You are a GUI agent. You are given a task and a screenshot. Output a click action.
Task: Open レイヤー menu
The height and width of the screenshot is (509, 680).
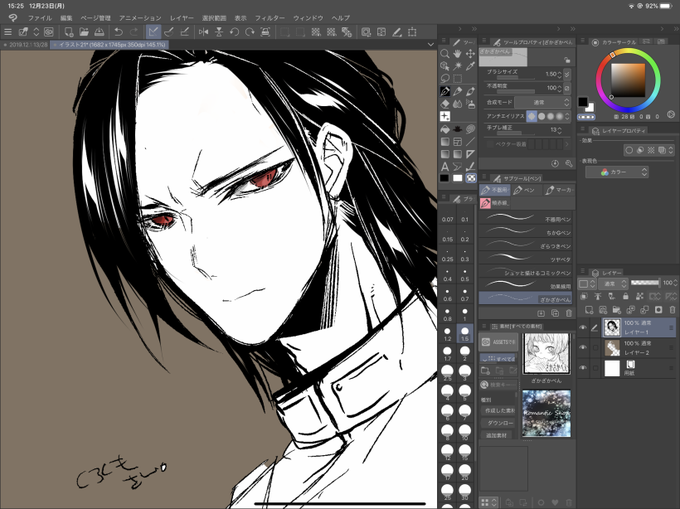click(182, 18)
